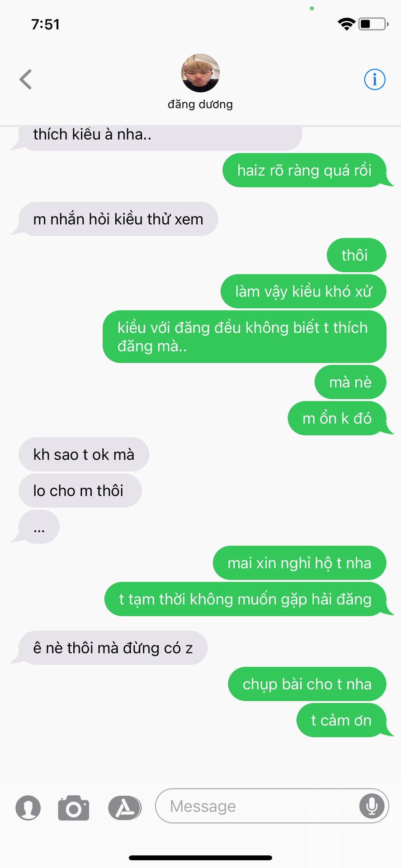401x868 pixels.
Task: Select the message 'haiz rõ ràng quá rồi'
Action: coord(305,170)
